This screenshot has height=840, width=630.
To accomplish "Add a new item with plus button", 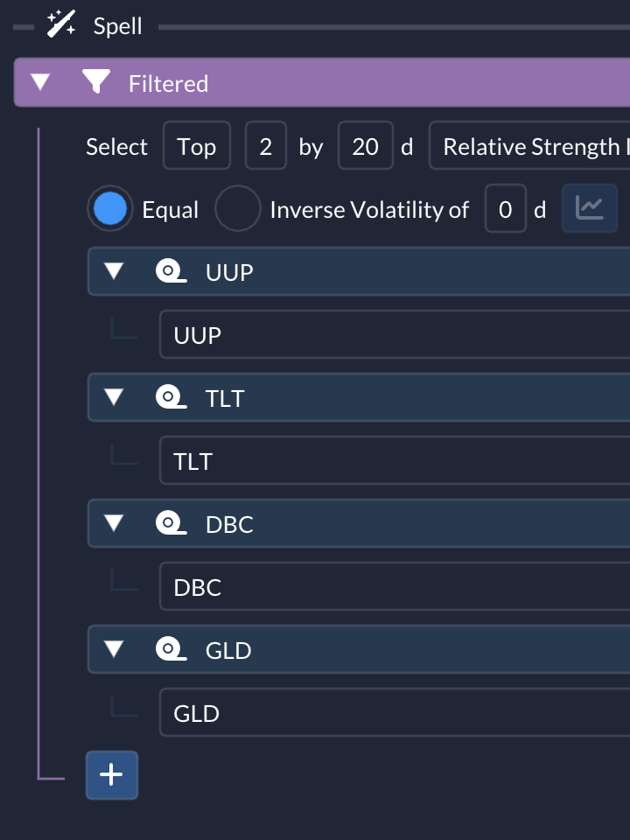I will (112, 775).
